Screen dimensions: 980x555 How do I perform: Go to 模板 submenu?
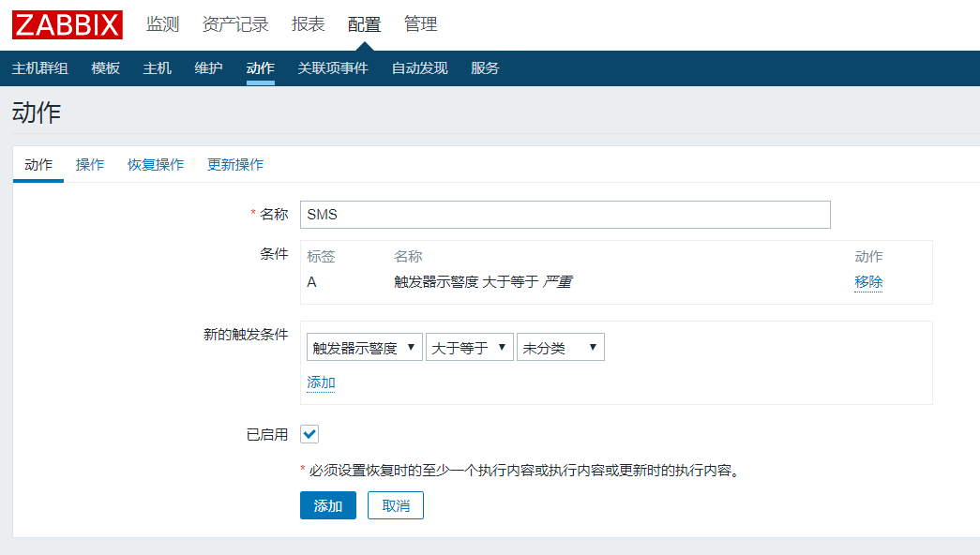[106, 68]
